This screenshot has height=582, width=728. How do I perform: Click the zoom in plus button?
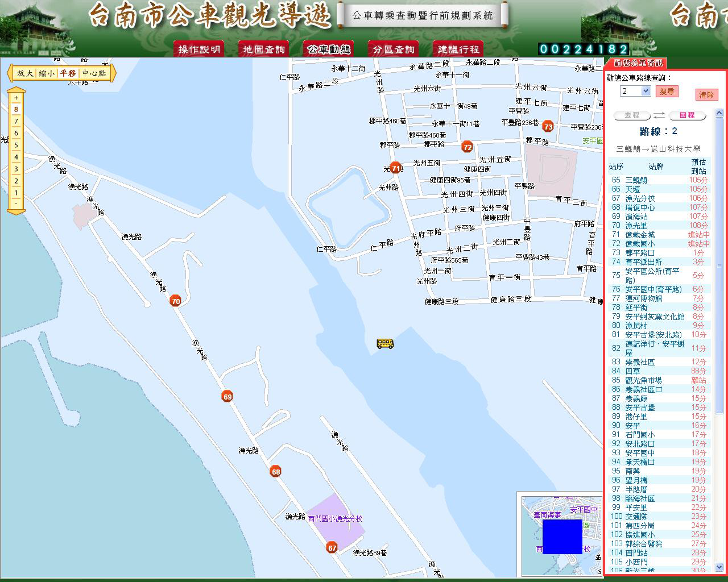(x=16, y=97)
